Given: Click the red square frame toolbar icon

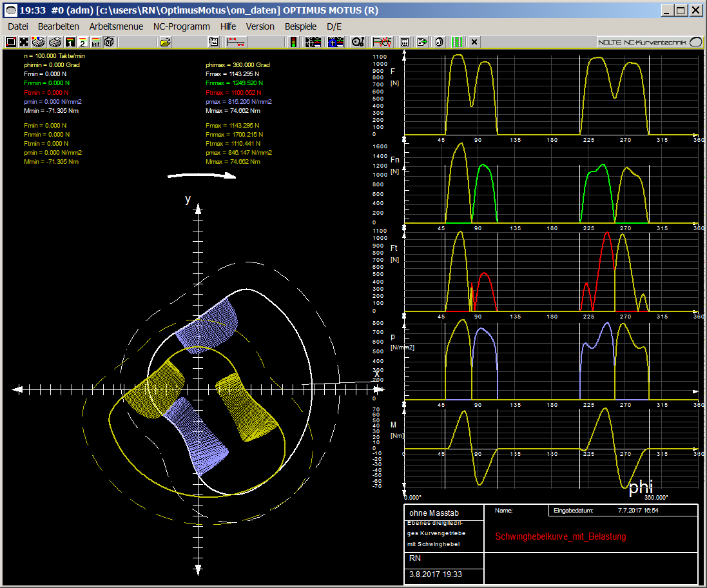Looking at the screenshot, I should [x=10, y=42].
